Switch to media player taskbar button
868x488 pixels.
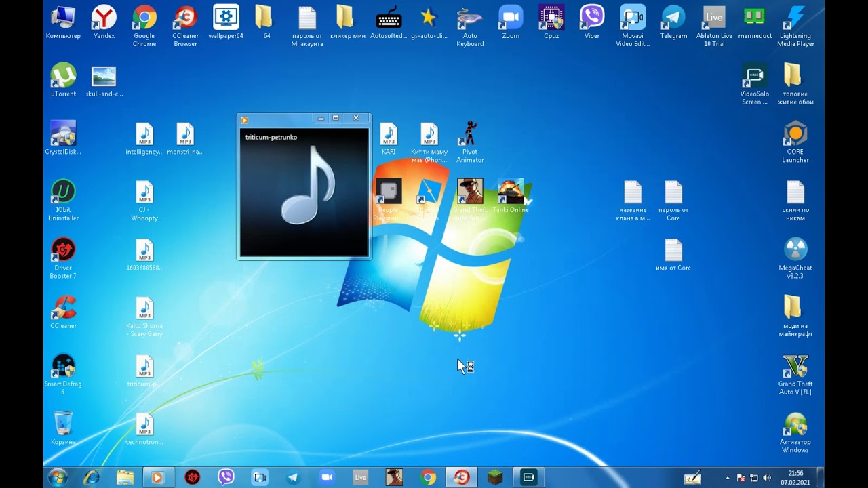[158, 477]
